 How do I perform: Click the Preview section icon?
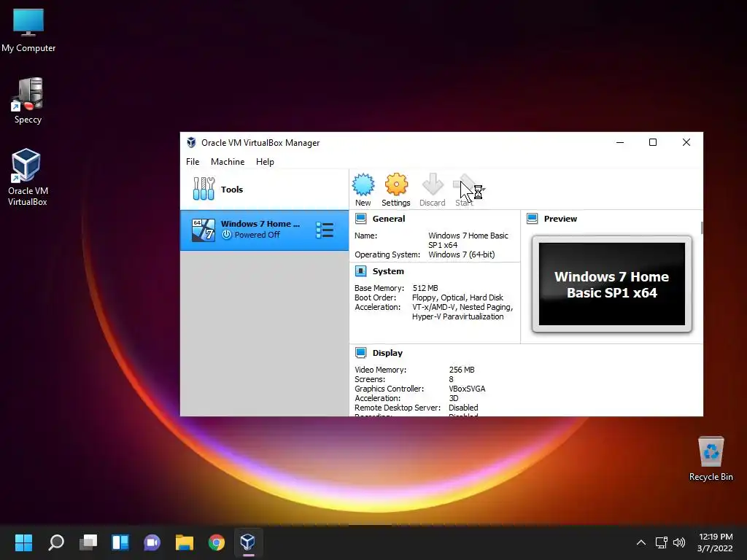[532, 219]
